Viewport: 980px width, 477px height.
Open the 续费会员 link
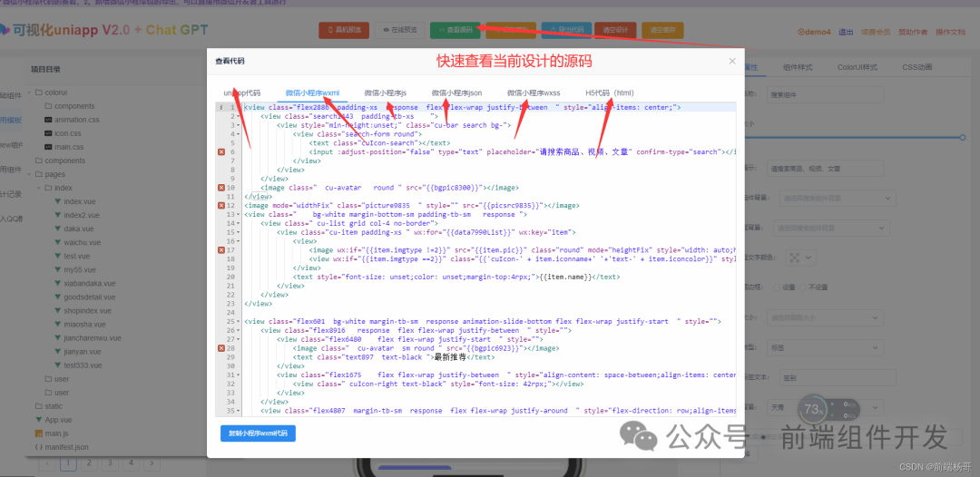point(875,32)
